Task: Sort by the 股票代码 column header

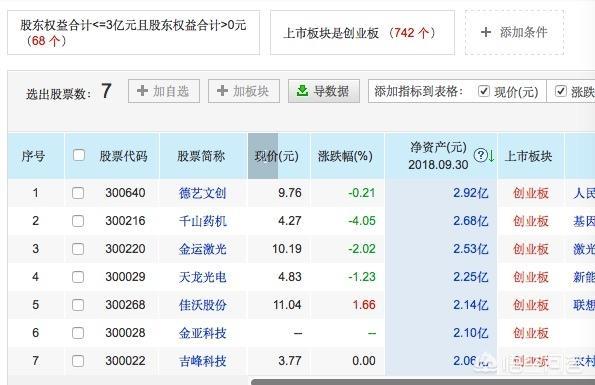Action: pyautogui.click(x=123, y=156)
